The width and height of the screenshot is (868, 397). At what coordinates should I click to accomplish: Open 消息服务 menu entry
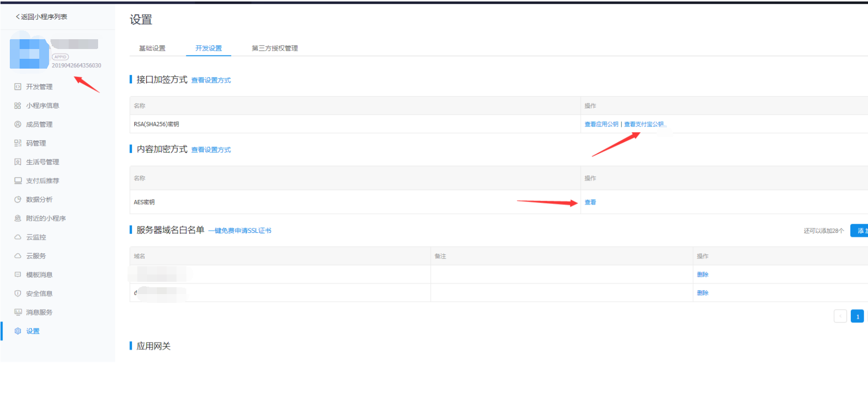click(x=39, y=312)
